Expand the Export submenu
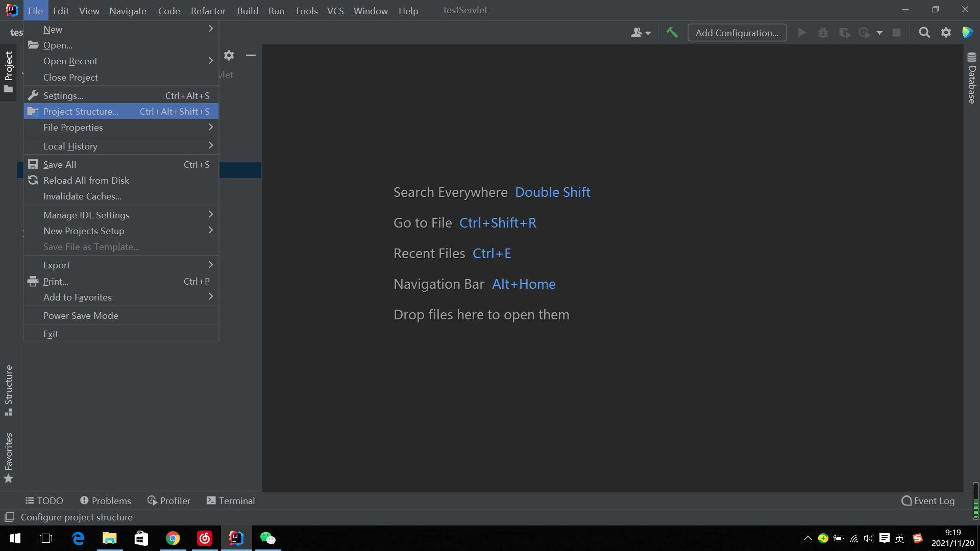Screen dimensions: 980x551 point(121,265)
